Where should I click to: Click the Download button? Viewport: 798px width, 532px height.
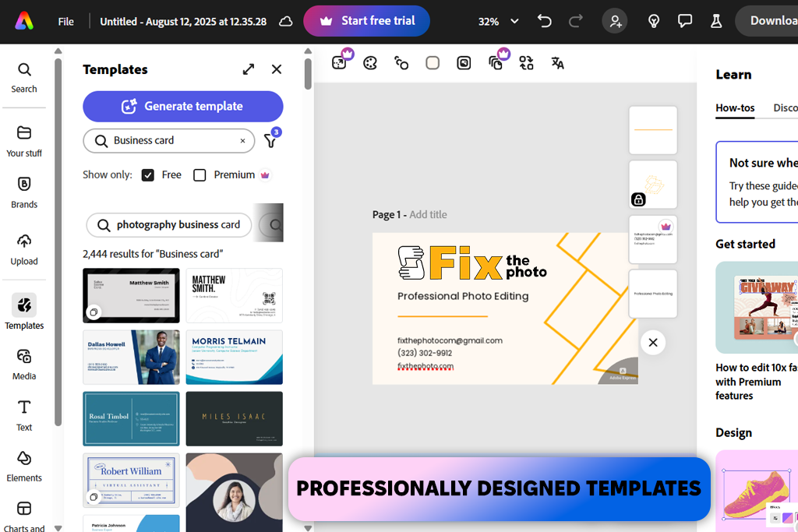(768, 21)
